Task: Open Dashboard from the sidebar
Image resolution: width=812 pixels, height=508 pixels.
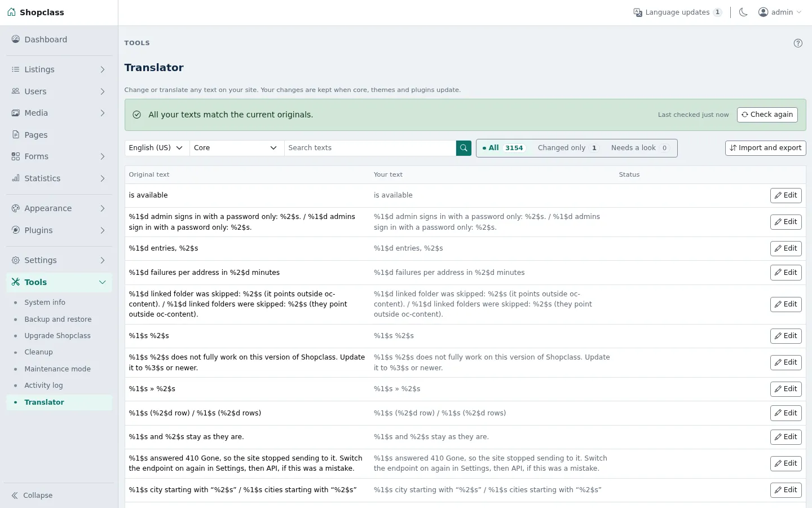Action: tap(59, 40)
